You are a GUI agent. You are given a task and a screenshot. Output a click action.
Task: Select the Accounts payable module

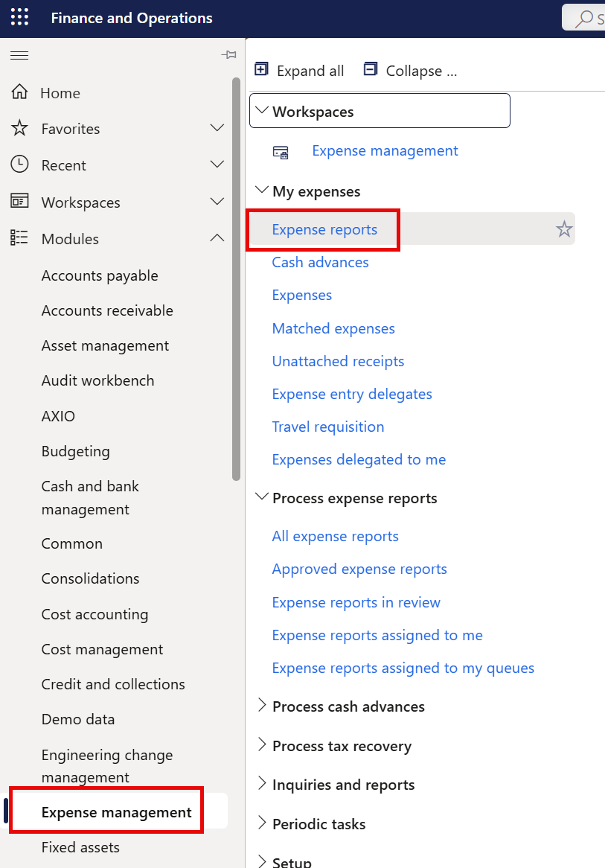pyautogui.click(x=100, y=275)
